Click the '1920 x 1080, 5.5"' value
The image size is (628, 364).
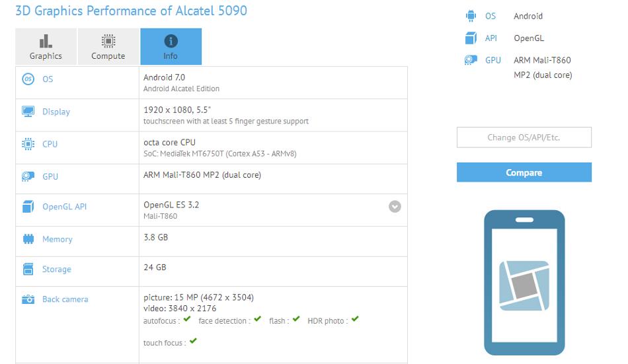177,110
